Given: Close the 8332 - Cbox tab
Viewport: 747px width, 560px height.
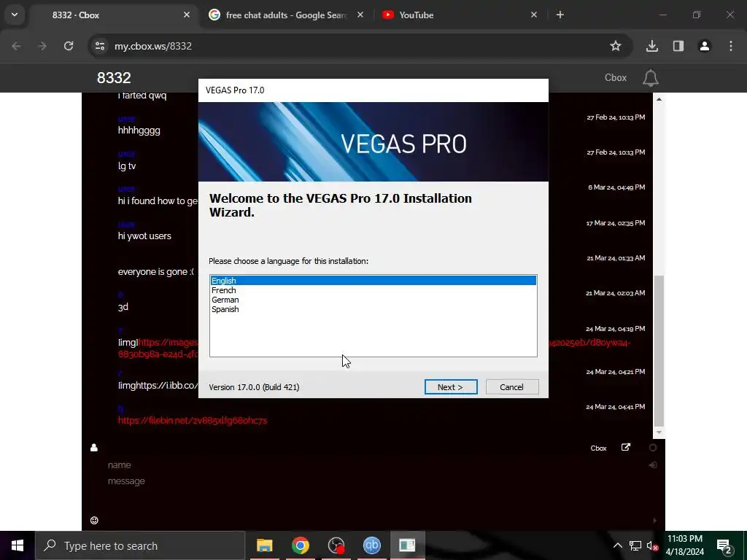Looking at the screenshot, I should (187, 15).
